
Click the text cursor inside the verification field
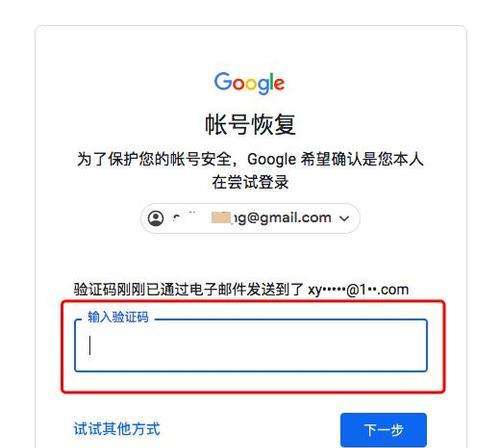[x=90, y=345]
